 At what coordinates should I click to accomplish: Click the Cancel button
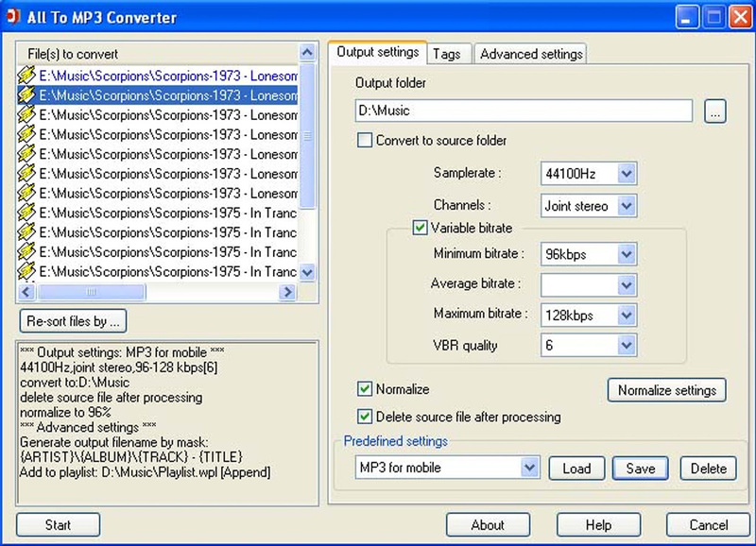(708, 524)
